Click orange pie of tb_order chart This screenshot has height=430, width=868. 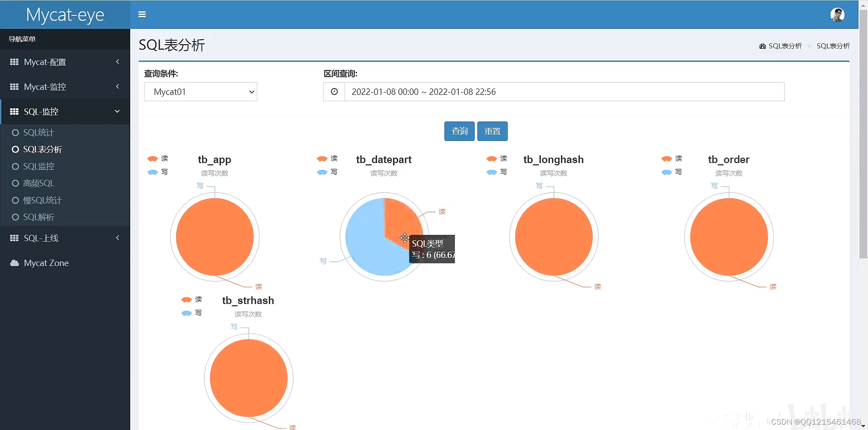pyautogui.click(x=729, y=237)
